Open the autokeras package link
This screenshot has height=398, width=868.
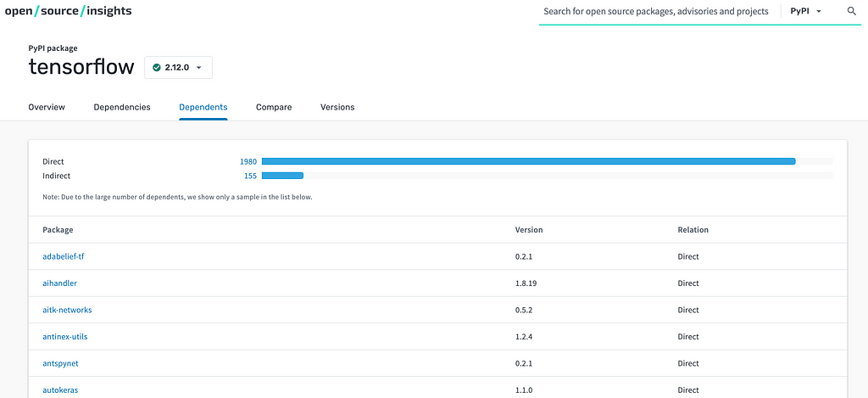tap(60, 390)
